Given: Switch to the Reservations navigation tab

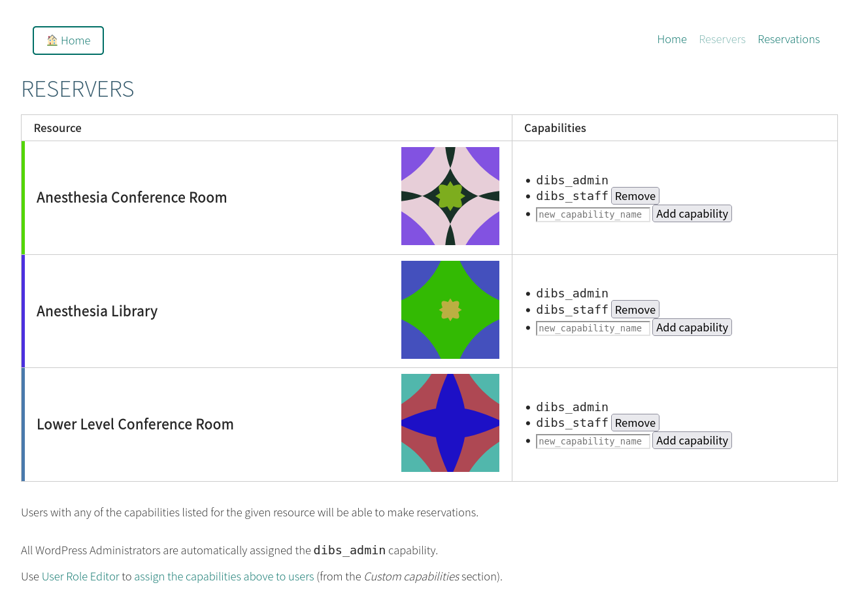Looking at the screenshot, I should coord(789,39).
